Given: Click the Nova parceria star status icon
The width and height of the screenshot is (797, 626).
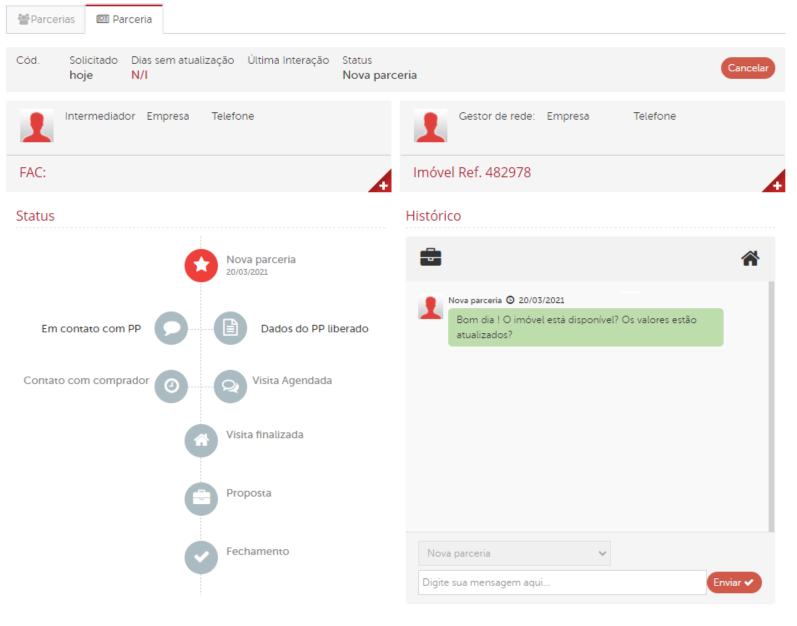Looking at the screenshot, I should tap(201, 265).
